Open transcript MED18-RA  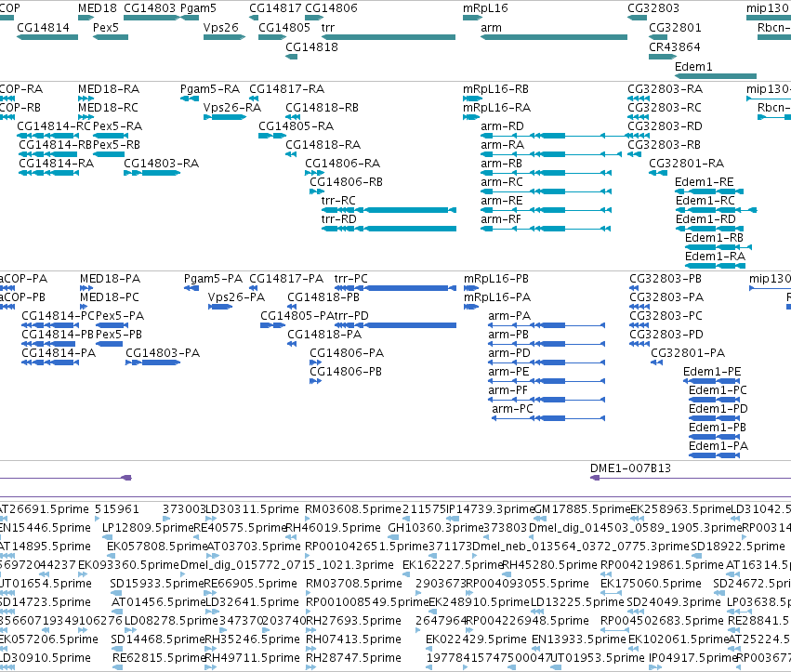pos(109,89)
